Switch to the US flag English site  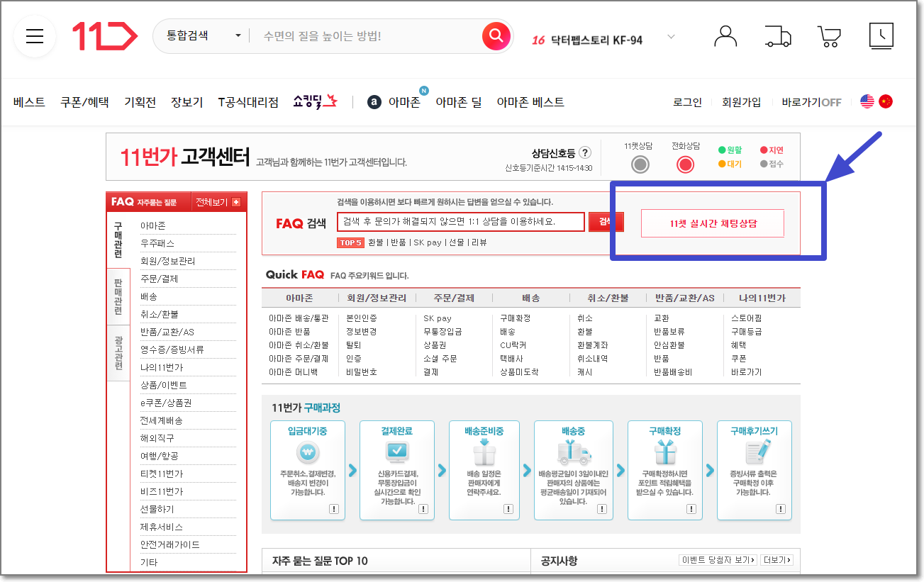[x=867, y=101]
